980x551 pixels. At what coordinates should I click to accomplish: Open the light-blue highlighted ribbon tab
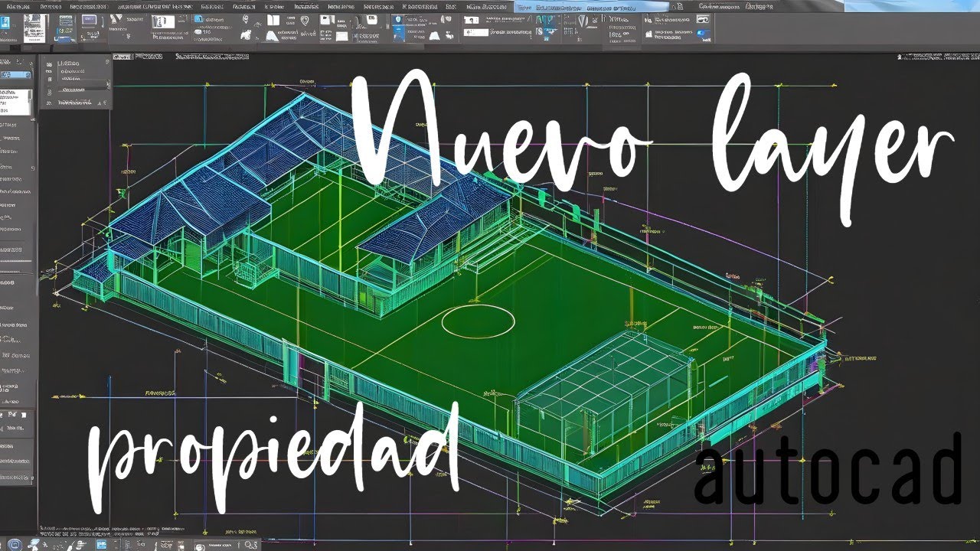tap(591, 6)
